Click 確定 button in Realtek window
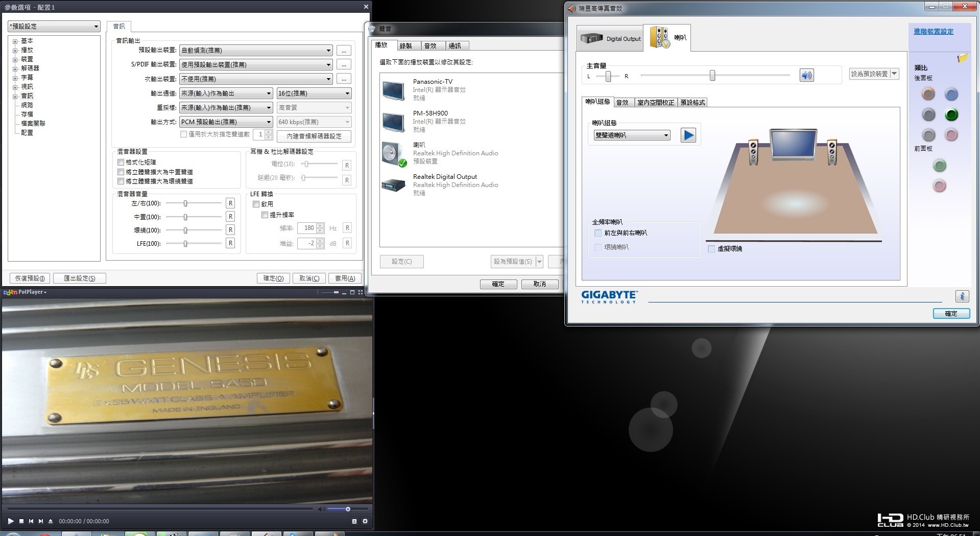 [x=951, y=314]
